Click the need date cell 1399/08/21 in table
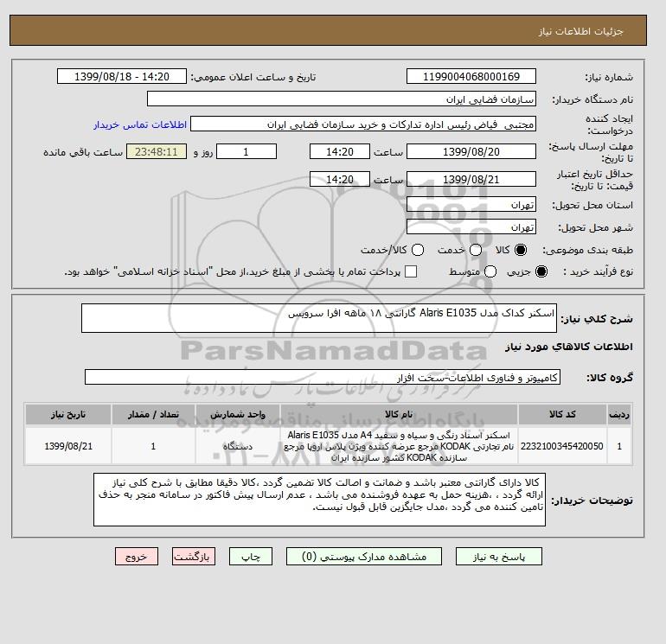 click(68, 446)
